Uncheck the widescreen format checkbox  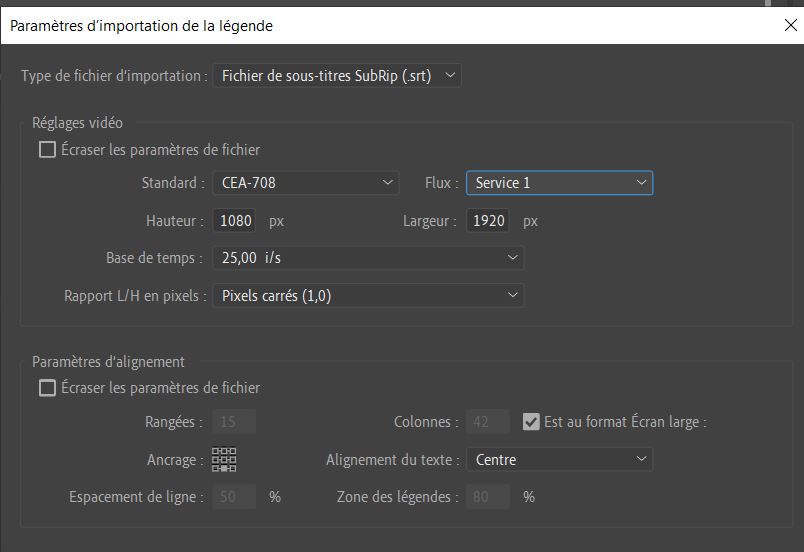[531, 422]
